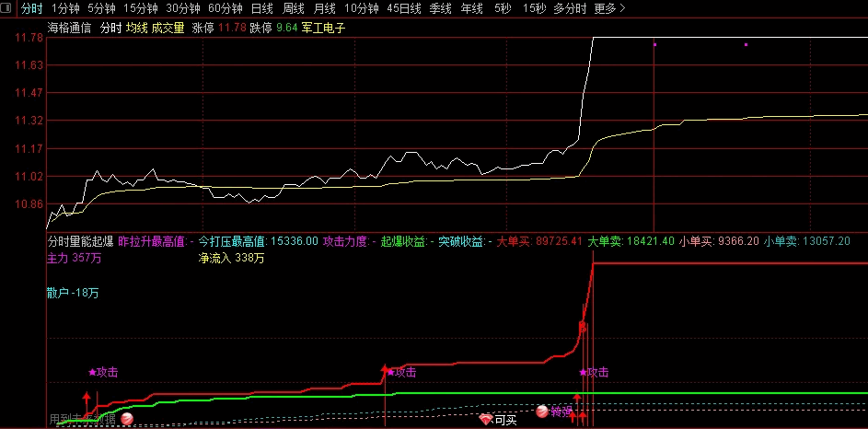Switch to 日线 daily chart
The width and height of the screenshot is (868, 429).
[x=261, y=8]
